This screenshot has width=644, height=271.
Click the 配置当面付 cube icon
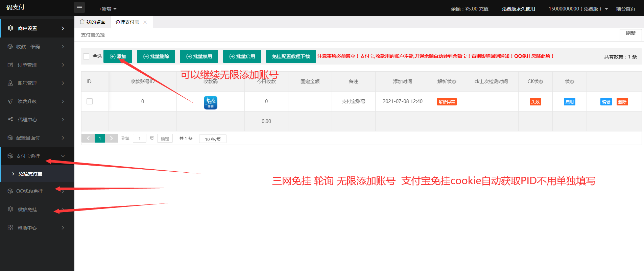(10, 138)
